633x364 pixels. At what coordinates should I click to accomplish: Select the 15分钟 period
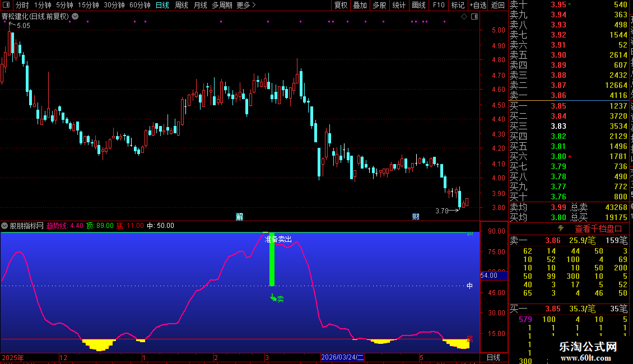click(89, 5)
